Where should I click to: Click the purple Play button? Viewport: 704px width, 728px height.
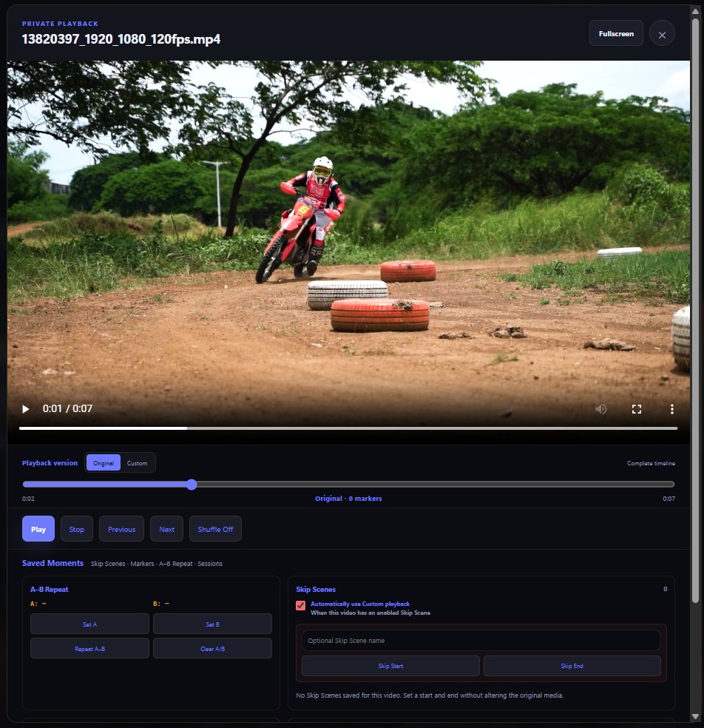pyautogui.click(x=38, y=529)
